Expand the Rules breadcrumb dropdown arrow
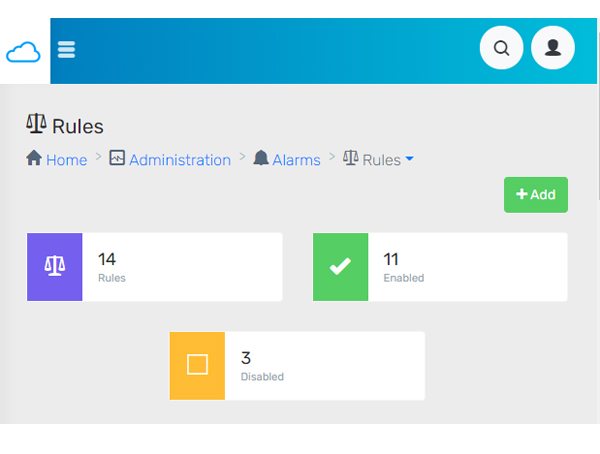 pyautogui.click(x=409, y=158)
